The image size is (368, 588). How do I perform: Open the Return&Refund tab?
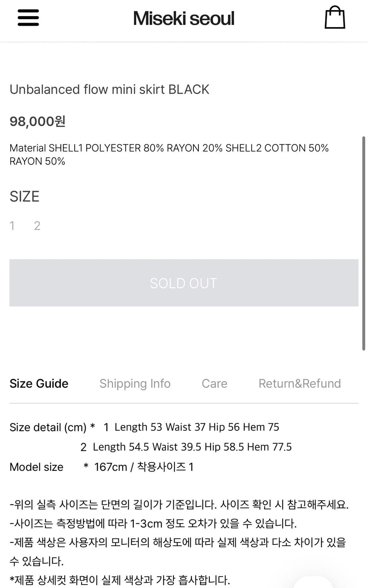[x=299, y=383]
